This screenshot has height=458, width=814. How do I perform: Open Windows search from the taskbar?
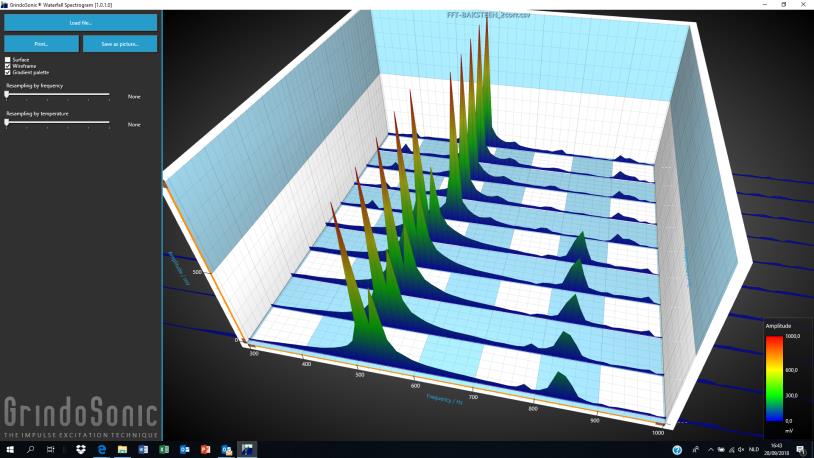pyautogui.click(x=30, y=450)
